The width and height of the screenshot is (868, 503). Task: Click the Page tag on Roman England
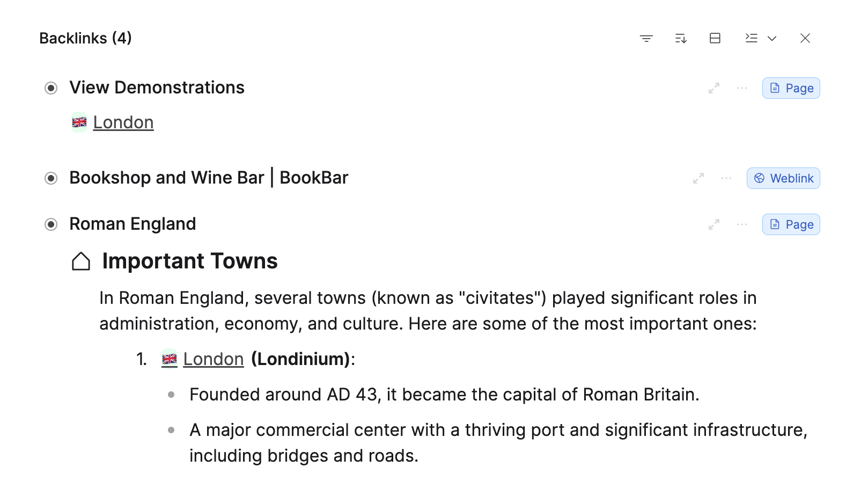pos(791,224)
